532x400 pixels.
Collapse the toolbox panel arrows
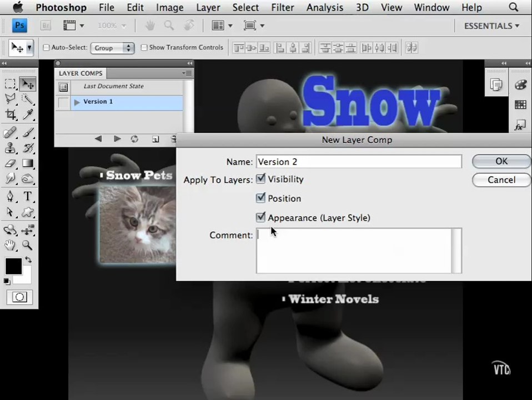(4, 63)
